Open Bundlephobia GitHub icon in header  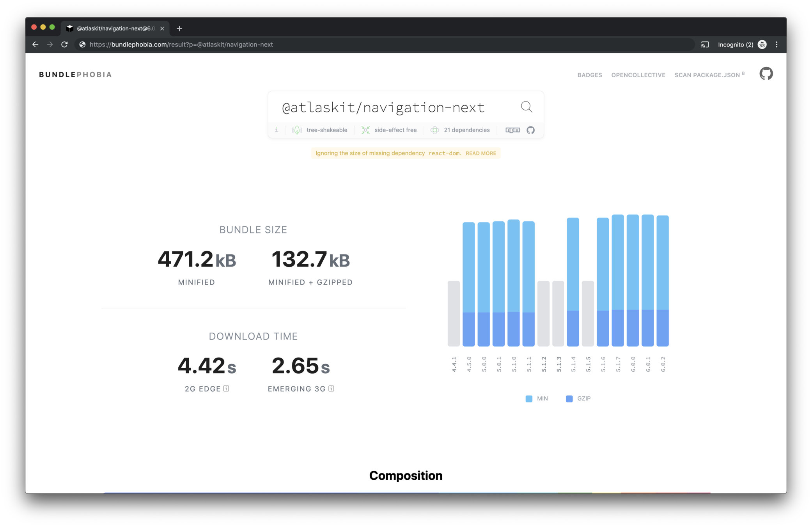[766, 74]
